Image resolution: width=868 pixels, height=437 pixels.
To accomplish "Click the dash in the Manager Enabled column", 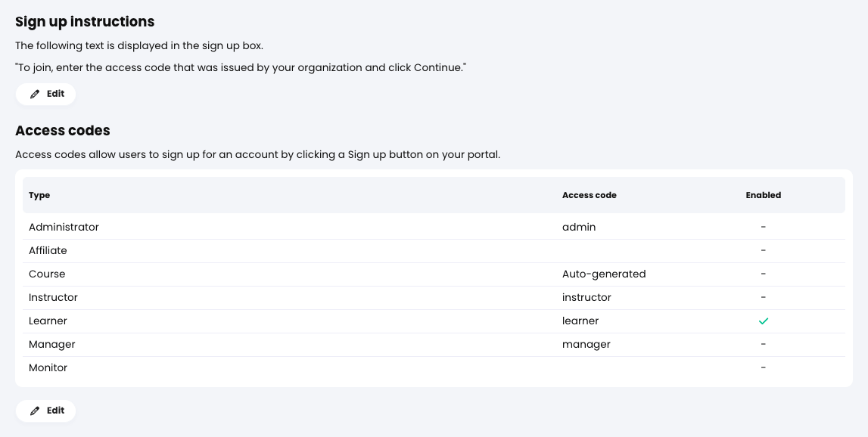I will click(763, 344).
